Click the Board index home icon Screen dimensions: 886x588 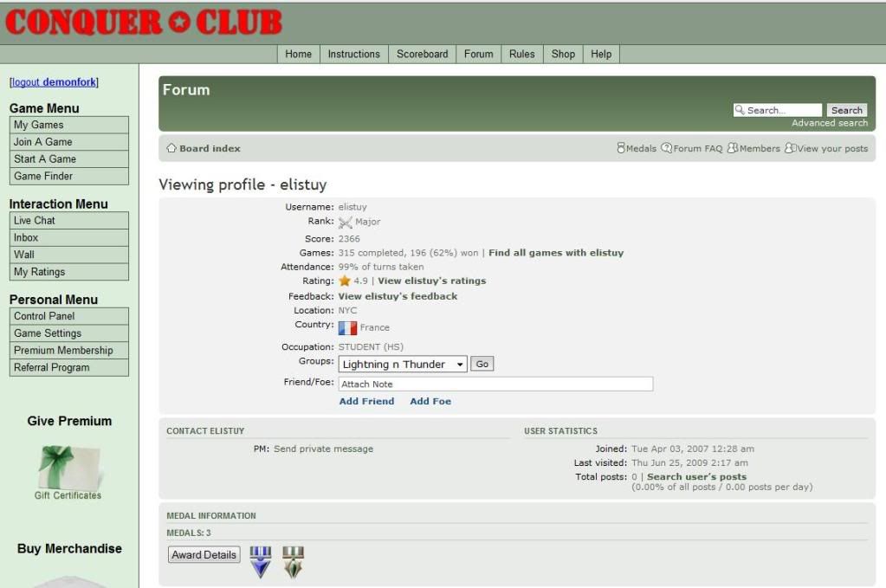(x=171, y=149)
